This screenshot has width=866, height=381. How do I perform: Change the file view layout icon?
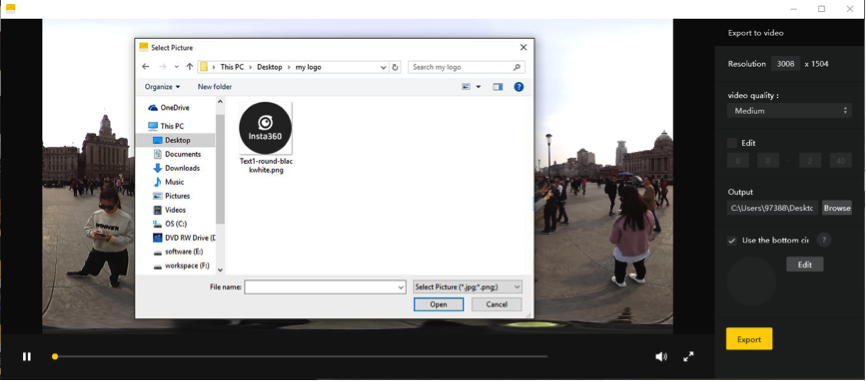coord(467,87)
